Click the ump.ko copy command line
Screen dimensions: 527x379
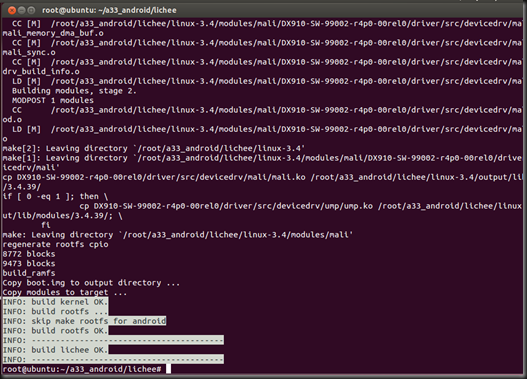click(x=300, y=206)
